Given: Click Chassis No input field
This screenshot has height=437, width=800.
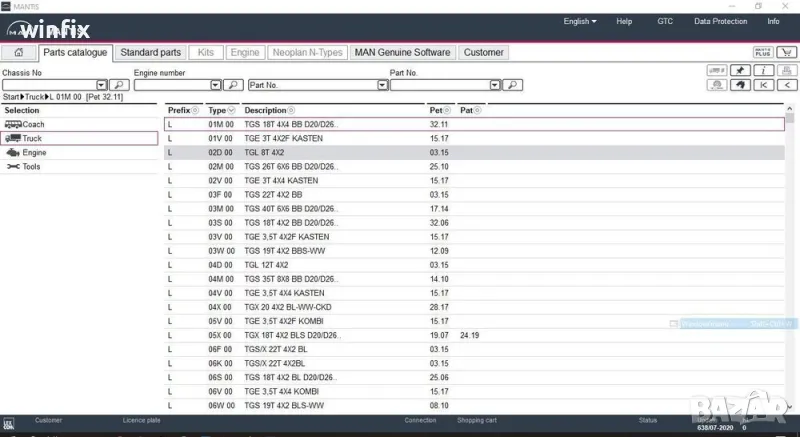Looking at the screenshot, I should point(49,85).
